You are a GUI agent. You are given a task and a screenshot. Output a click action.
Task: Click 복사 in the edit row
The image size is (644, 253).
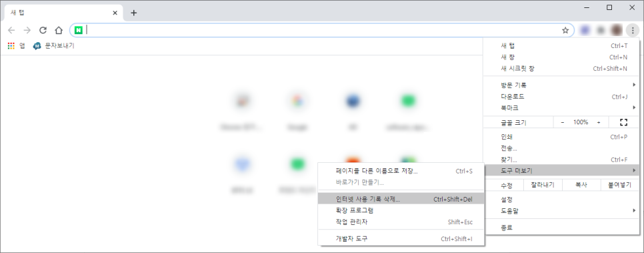tap(581, 185)
